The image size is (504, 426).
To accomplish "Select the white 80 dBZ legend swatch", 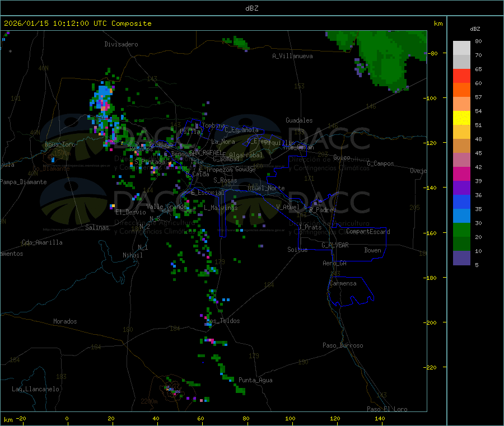I will tap(461, 48).
